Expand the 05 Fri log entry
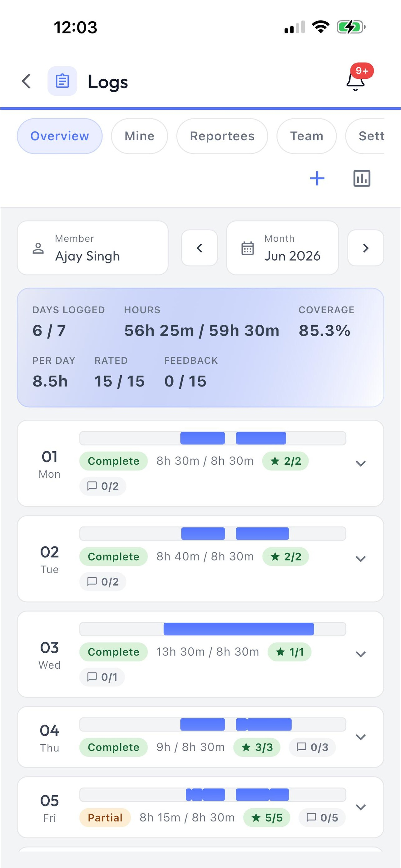Image resolution: width=401 pixels, height=868 pixels. coord(361,807)
